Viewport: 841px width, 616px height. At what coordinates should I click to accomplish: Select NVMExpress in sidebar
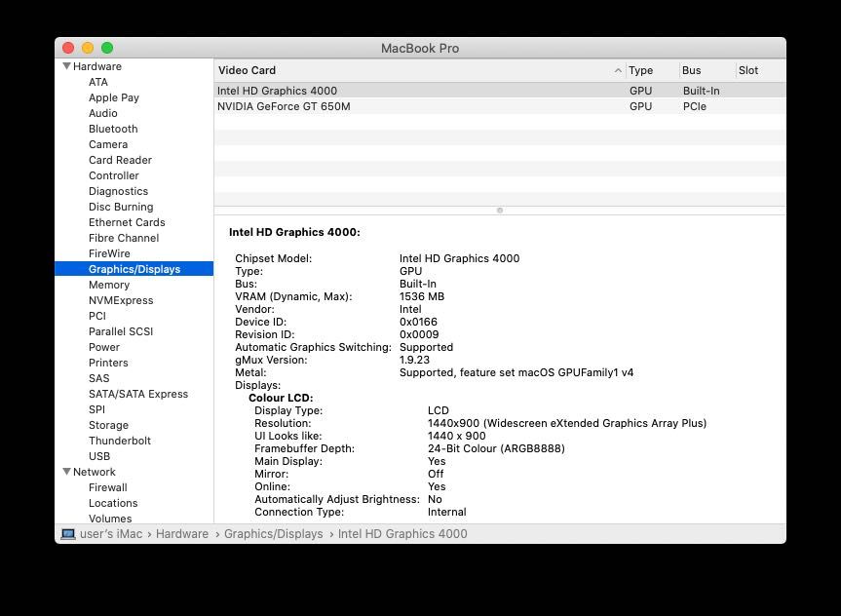point(121,300)
